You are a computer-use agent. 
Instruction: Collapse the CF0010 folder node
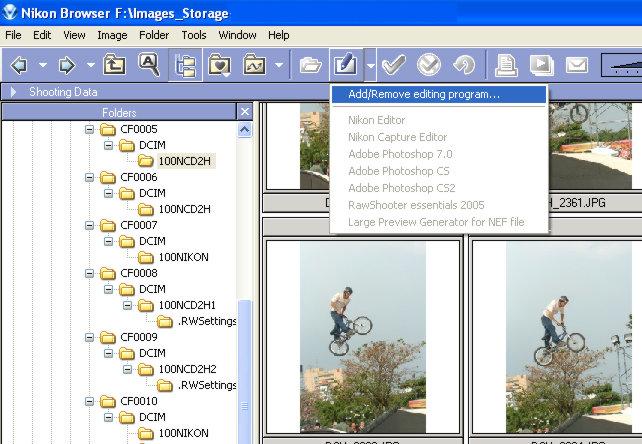89,401
